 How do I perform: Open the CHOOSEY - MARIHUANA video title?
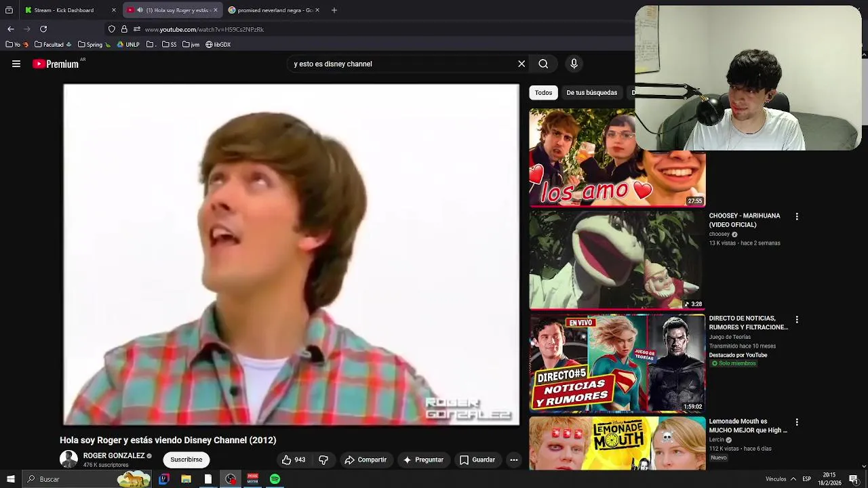(745, 220)
